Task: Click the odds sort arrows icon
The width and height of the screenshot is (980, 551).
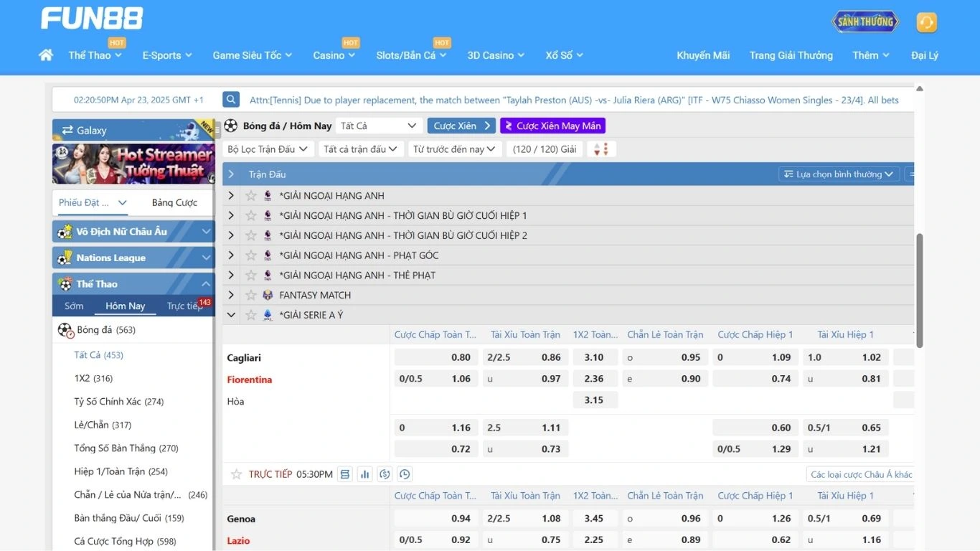Action: click(601, 149)
